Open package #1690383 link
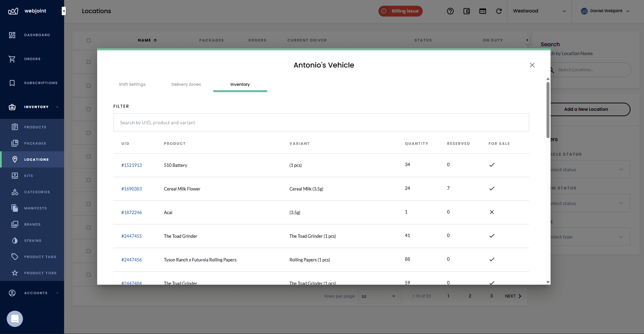The width and height of the screenshot is (644, 334). tap(132, 189)
